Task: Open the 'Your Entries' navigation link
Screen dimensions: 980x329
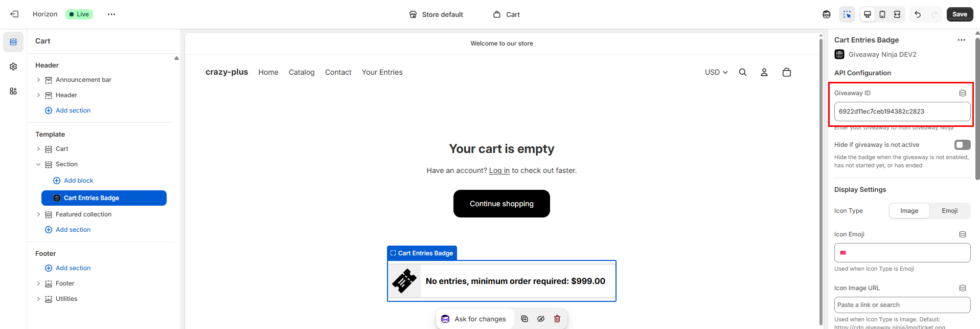Action: (382, 72)
